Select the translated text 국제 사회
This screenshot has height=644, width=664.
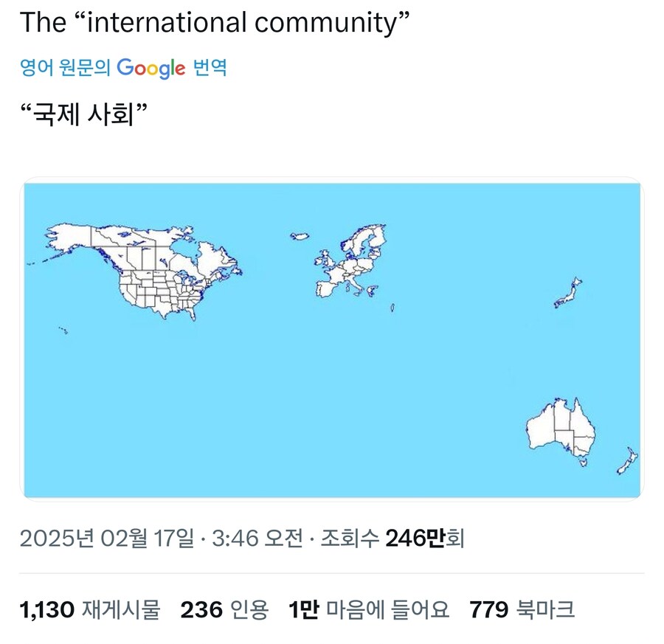[x=86, y=111]
